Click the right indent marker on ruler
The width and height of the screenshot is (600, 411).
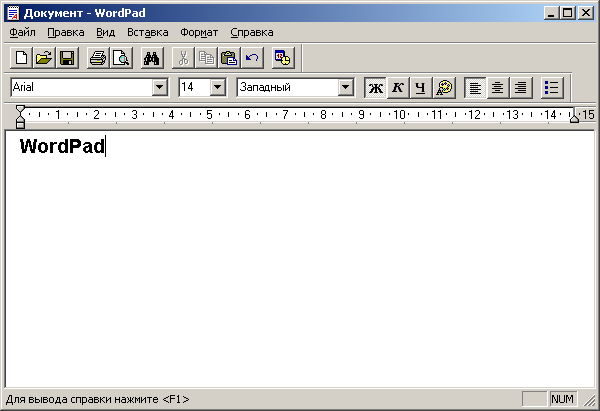tap(574, 119)
